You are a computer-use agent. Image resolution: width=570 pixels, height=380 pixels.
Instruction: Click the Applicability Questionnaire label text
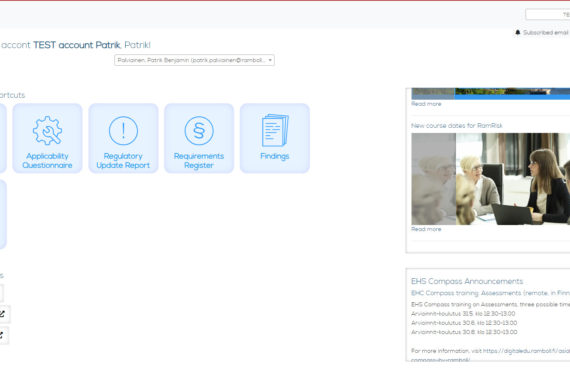click(x=47, y=161)
